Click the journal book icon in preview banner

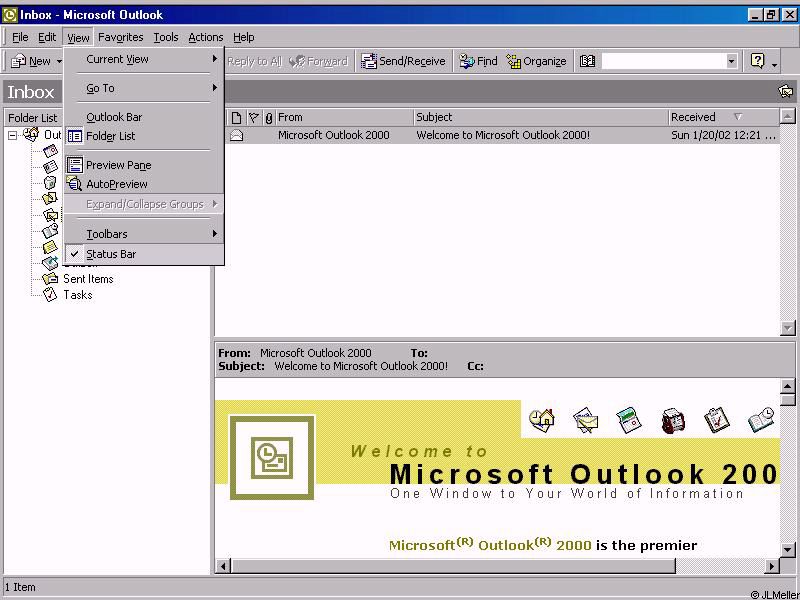[761, 420]
